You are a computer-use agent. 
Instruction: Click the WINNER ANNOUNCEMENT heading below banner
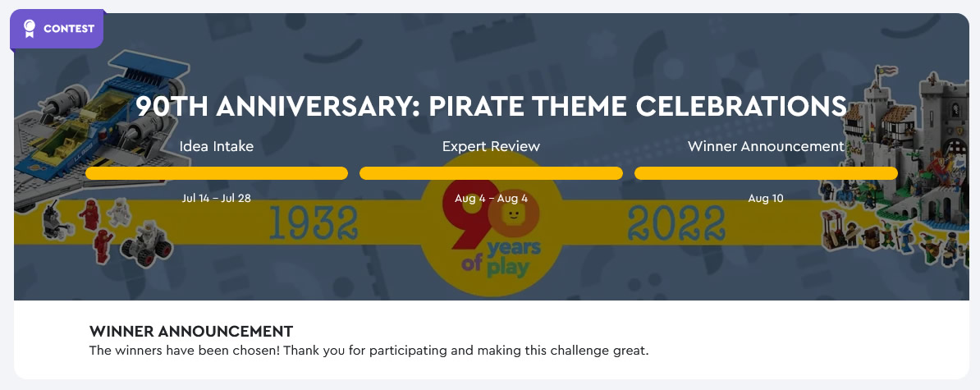click(x=191, y=331)
